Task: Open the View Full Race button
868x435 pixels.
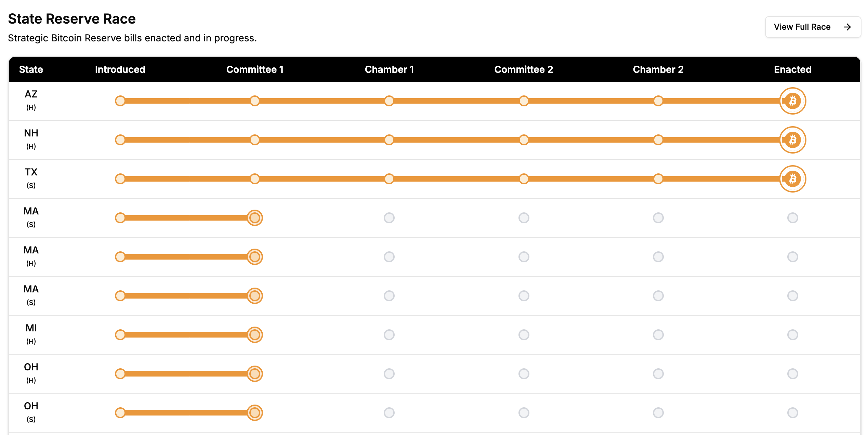Action: coord(802,27)
